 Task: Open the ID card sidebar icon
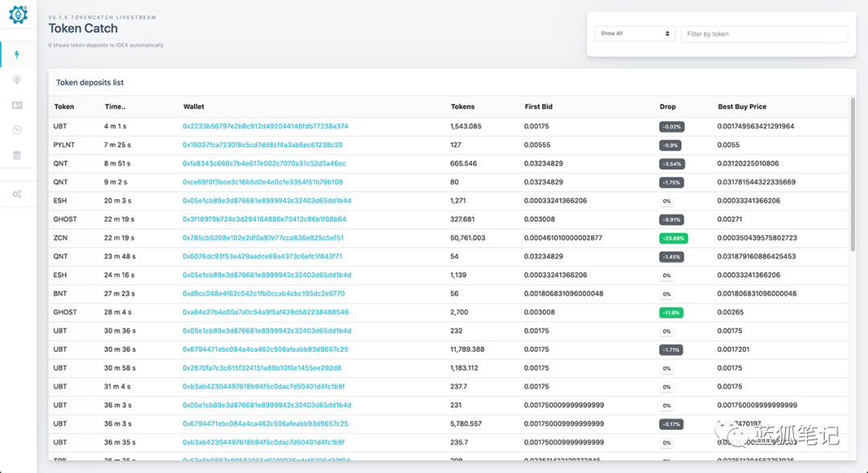(x=18, y=105)
